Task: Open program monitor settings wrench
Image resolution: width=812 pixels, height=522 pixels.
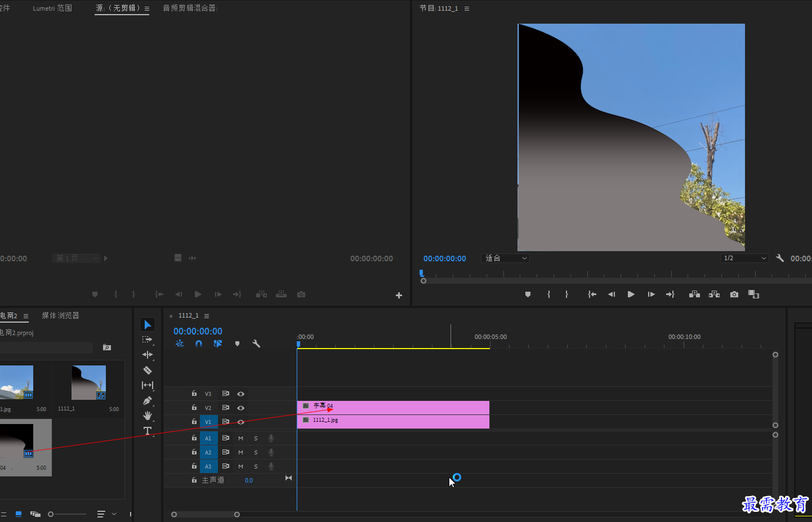Action: pyautogui.click(x=780, y=258)
